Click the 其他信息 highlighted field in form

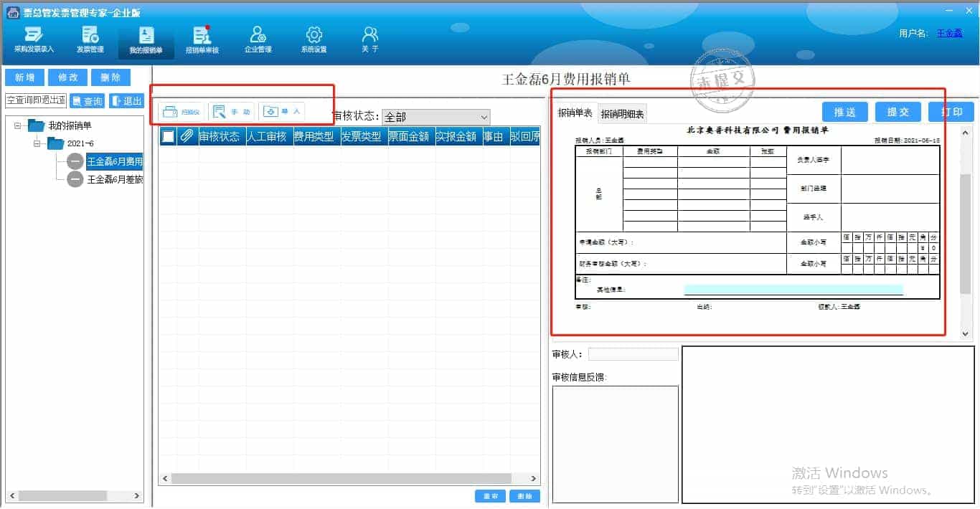793,290
